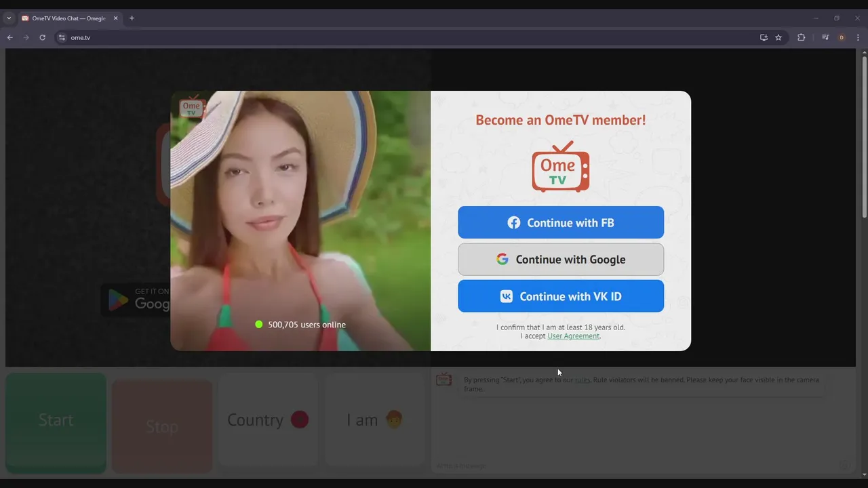Open the Chrome profile avatar
This screenshot has height=488, width=868.
click(x=842, y=37)
